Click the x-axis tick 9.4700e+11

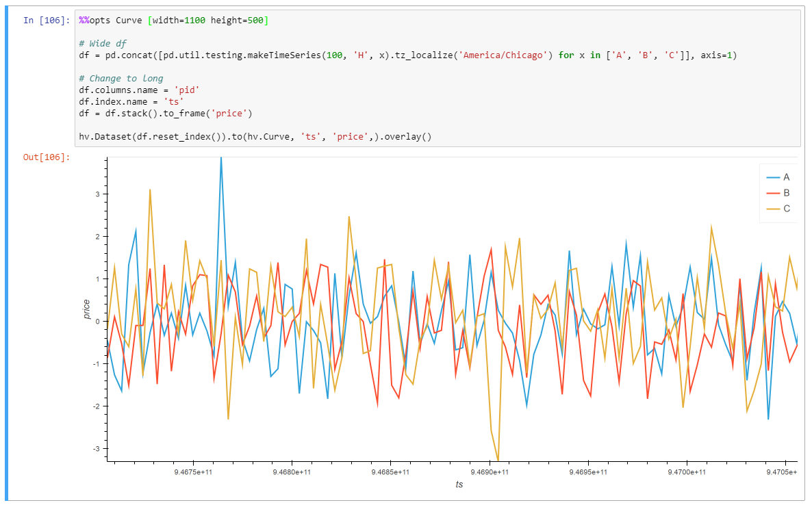tap(687, 472)
